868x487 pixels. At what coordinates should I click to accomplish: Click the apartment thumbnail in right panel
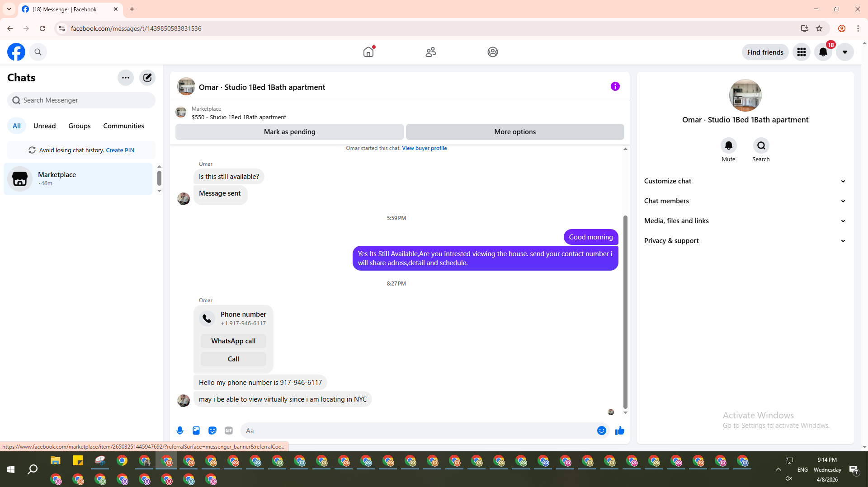pyautogui.click(x=745, y=95)
